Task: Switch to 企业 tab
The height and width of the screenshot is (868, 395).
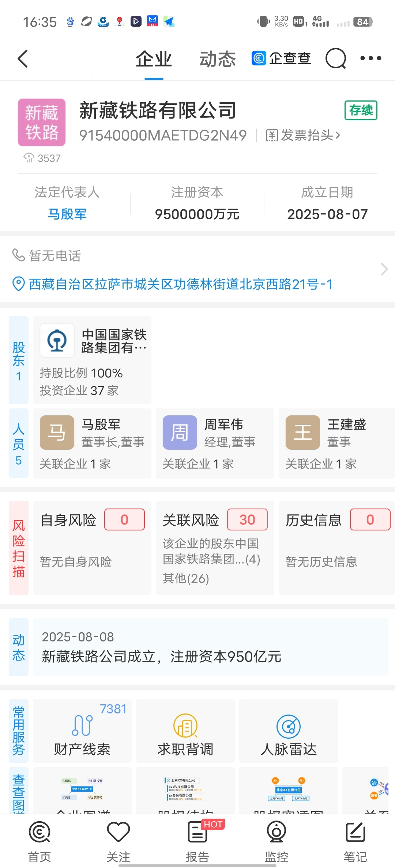Action: 154,59
